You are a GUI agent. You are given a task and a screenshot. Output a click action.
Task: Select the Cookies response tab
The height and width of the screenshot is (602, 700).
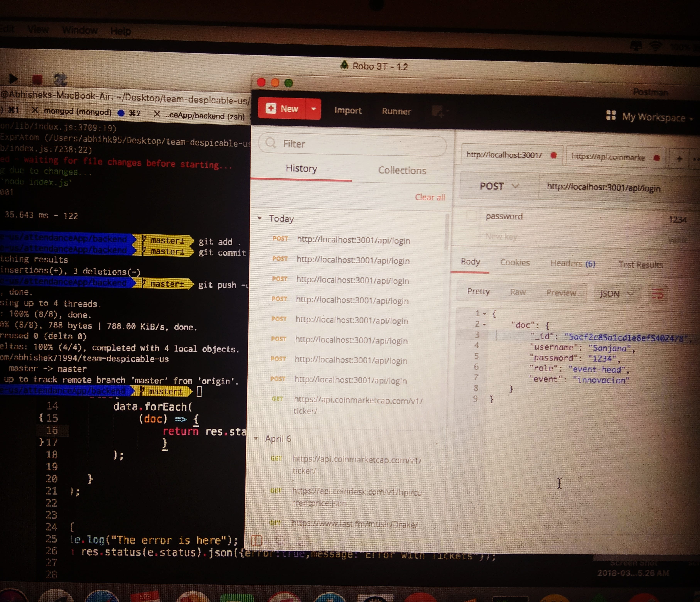click(x=514, y=263)
